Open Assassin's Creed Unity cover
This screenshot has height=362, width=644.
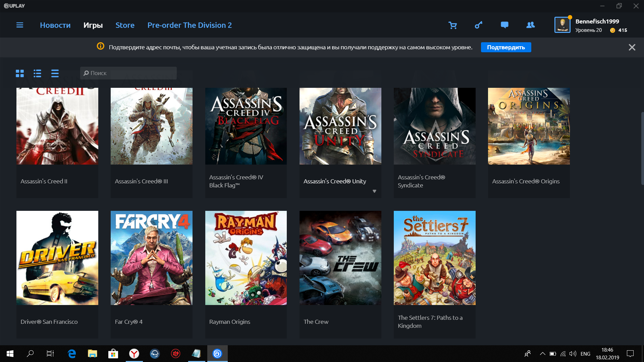(340, 126)
